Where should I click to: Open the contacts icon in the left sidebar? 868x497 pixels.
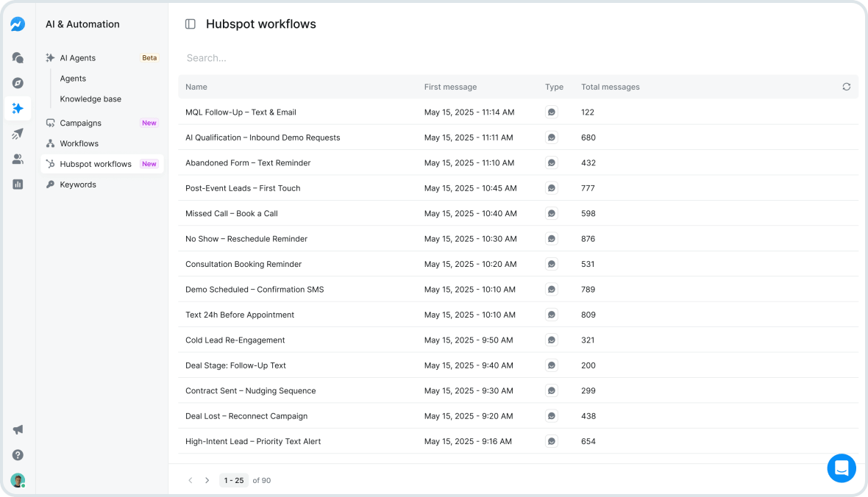pos(18,159)
